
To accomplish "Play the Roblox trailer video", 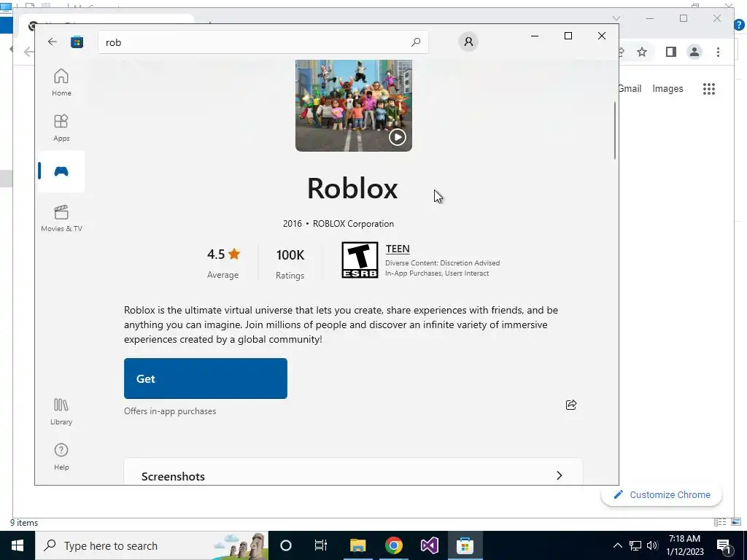I will coord(398,137).
